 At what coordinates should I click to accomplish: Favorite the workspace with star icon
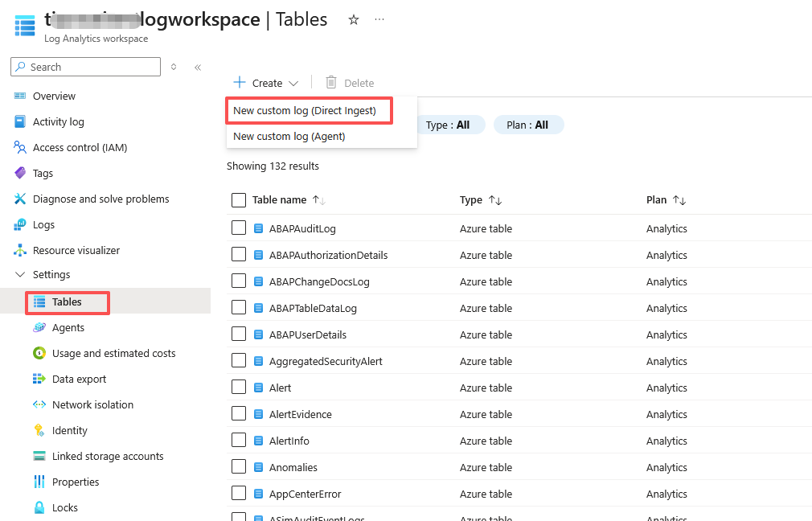[x=354, y=19]
